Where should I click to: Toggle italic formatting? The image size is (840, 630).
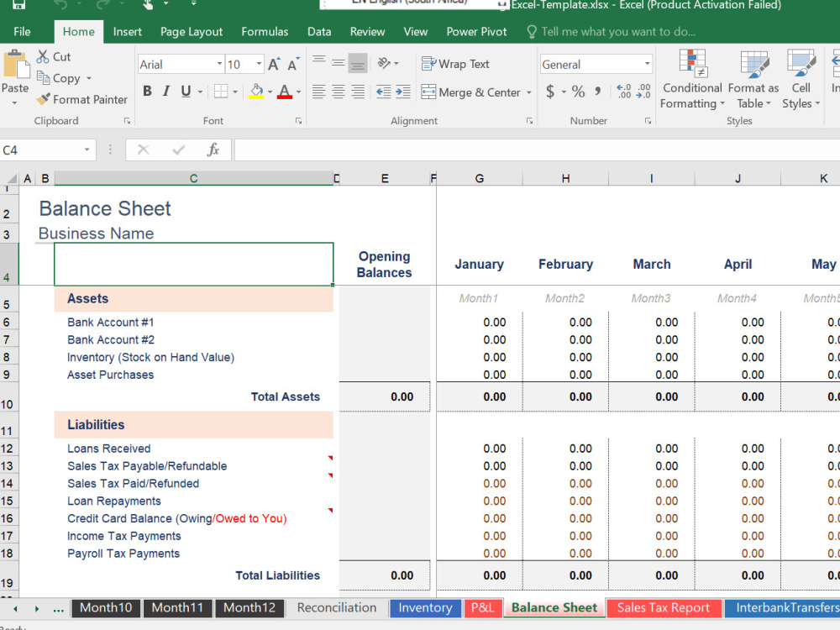(x=165, y=91)
